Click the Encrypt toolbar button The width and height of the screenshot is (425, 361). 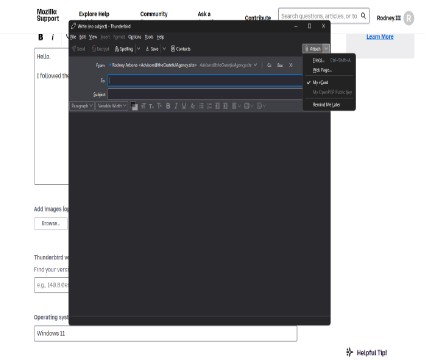[101, 49]
